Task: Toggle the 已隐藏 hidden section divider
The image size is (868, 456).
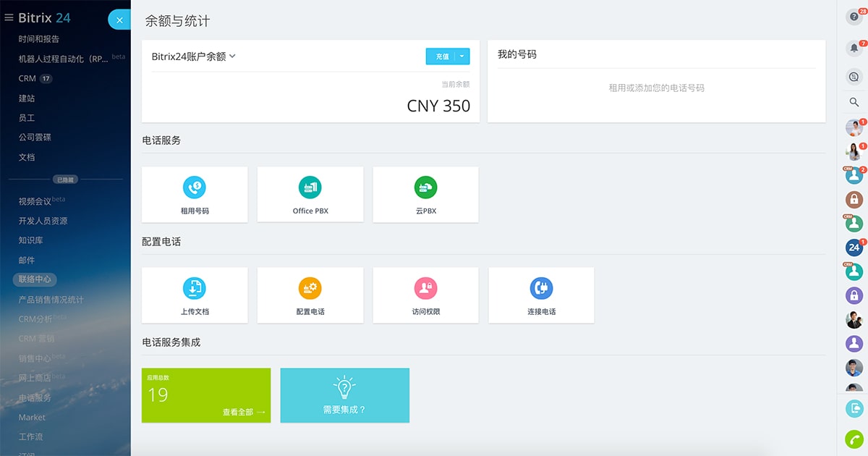Action: pyautogui.click(x=65, y=179)
